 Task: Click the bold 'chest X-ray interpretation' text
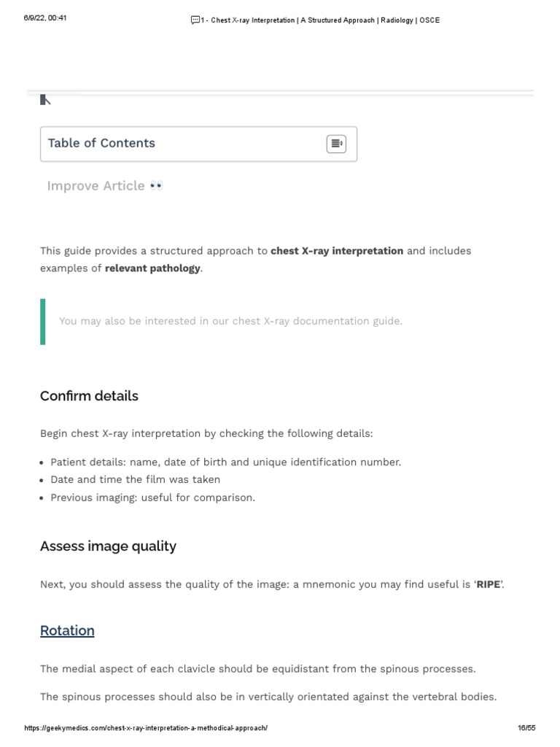336,251
